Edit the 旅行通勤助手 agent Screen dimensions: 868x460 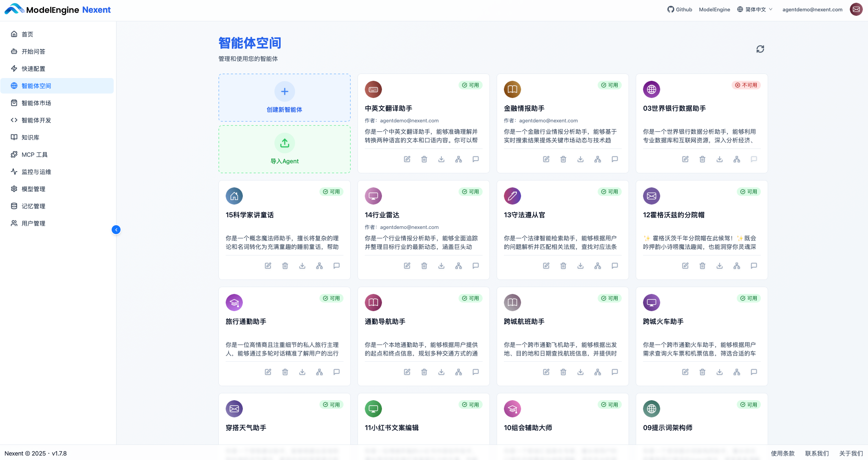[268, 372]
